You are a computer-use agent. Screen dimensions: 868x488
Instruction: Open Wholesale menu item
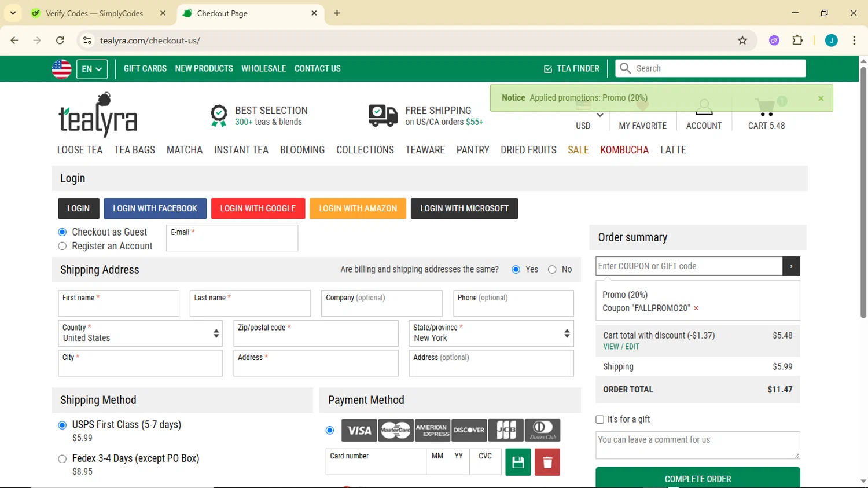click(x=264, y=68)
